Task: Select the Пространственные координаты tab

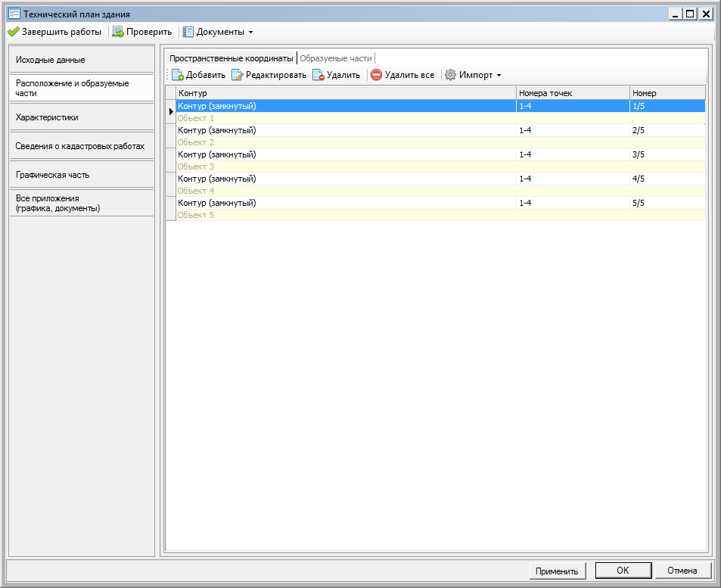Action: [x=231, y=58]
